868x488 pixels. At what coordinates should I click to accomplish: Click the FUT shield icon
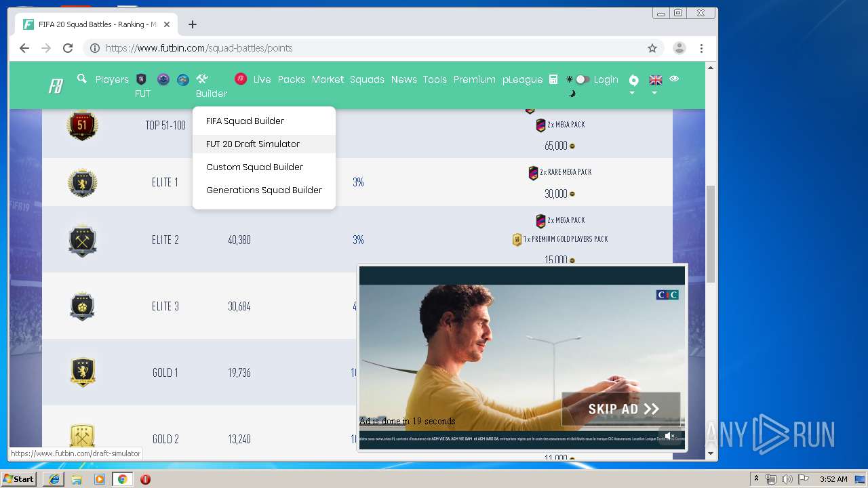point(141,79)
